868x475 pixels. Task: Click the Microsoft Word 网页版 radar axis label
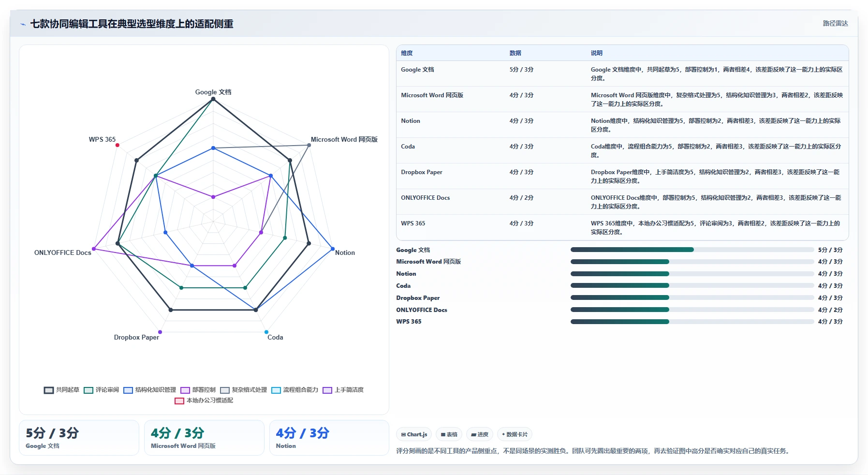point(344,139)
